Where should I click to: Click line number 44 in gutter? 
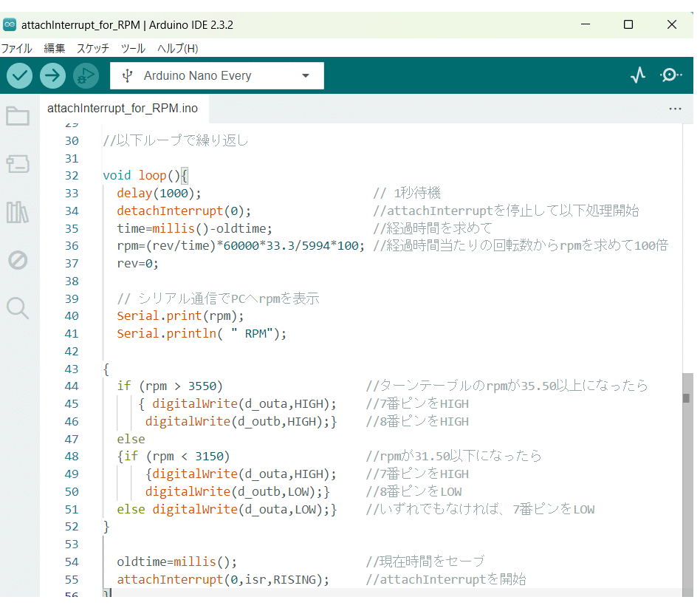[72, 386]
